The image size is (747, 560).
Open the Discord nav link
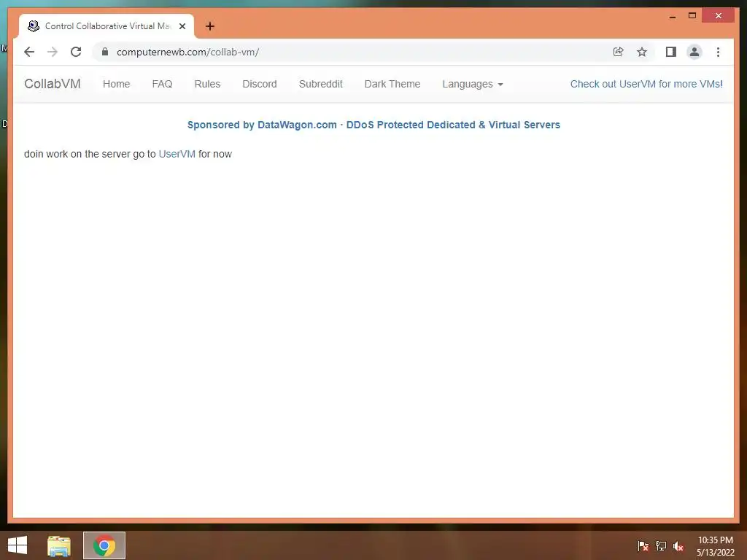click(x=260, y=84)
